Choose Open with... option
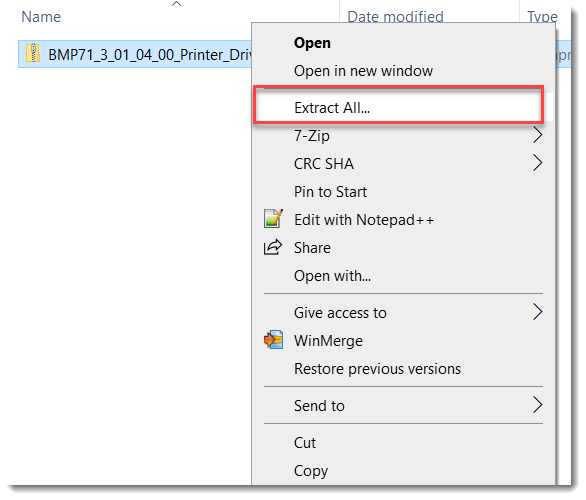The height and width of the screenshot is (500, 586). pyautogui.click(x=332, y=276)
